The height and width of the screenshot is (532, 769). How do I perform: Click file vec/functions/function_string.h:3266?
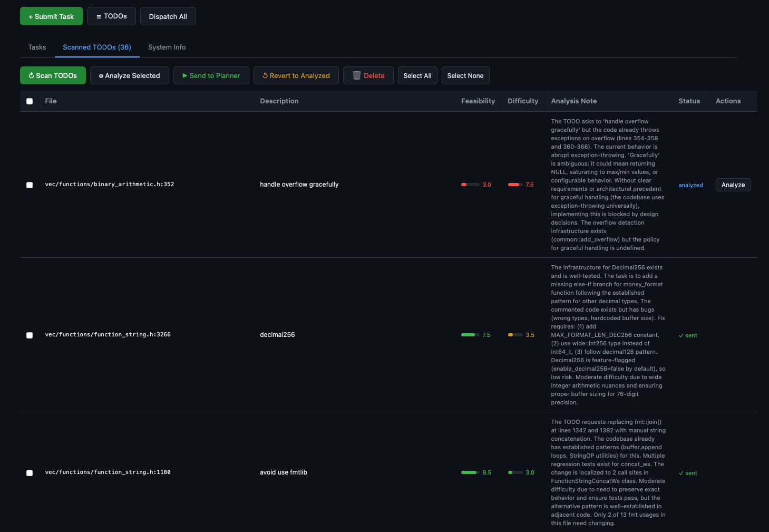[x=108, y=334]
